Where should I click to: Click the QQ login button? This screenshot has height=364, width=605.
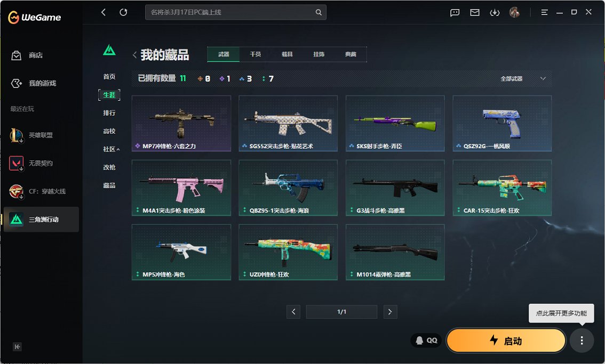[x=426, y=340]
